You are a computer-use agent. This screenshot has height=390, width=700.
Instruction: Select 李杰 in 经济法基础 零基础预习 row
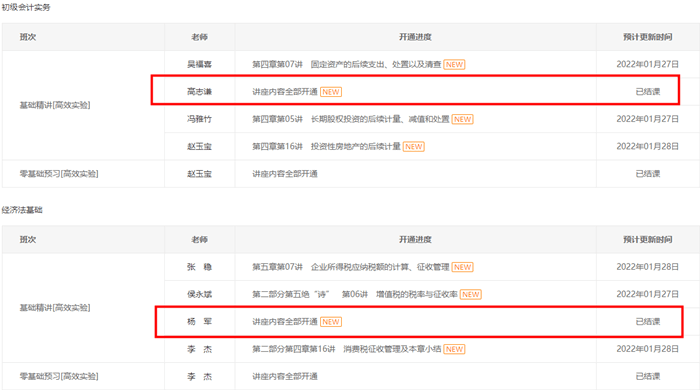coord(200,376)
